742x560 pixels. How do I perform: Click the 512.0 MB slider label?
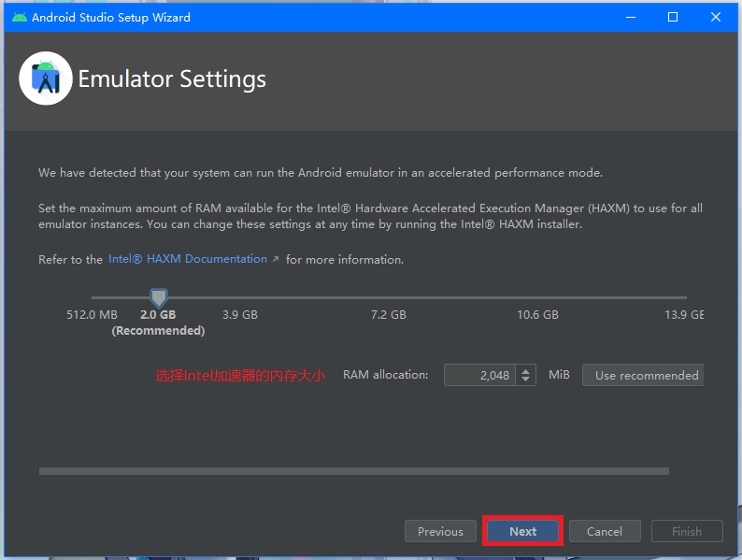point(92,315)
